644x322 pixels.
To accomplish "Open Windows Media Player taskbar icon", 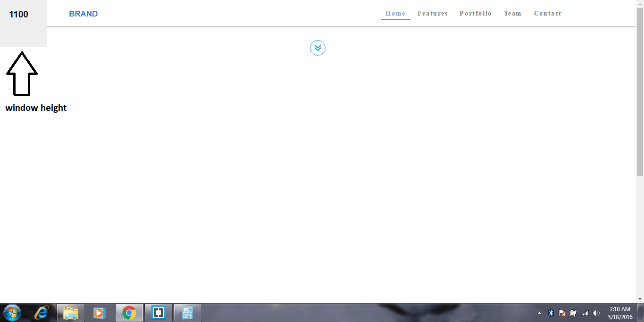I will (100, 313).
